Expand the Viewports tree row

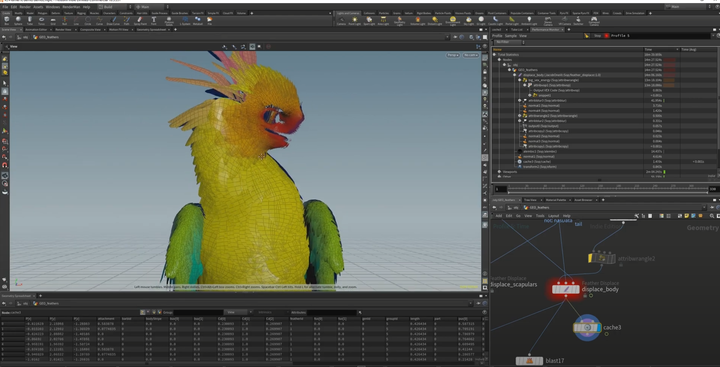point(500,171)
